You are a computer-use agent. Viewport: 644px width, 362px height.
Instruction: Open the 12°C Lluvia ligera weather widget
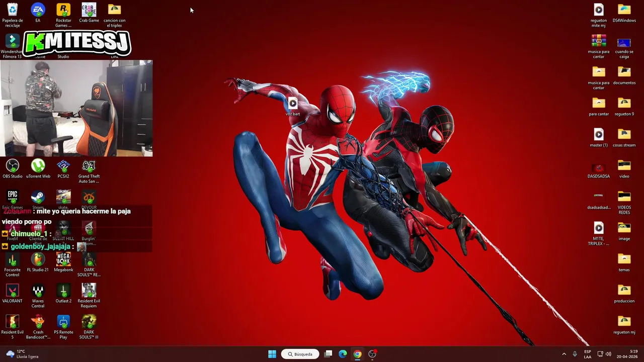pyautogui.click(x=22, y=354)
